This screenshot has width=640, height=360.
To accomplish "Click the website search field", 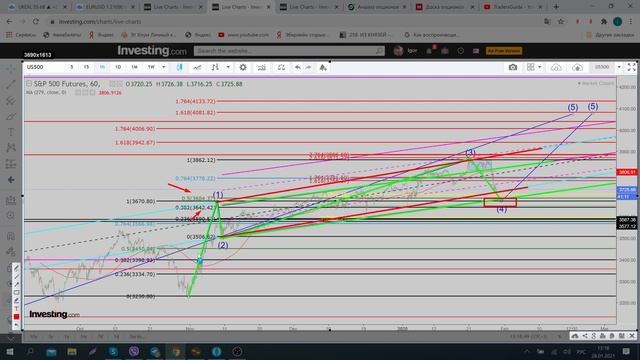I will coord(289,51).
